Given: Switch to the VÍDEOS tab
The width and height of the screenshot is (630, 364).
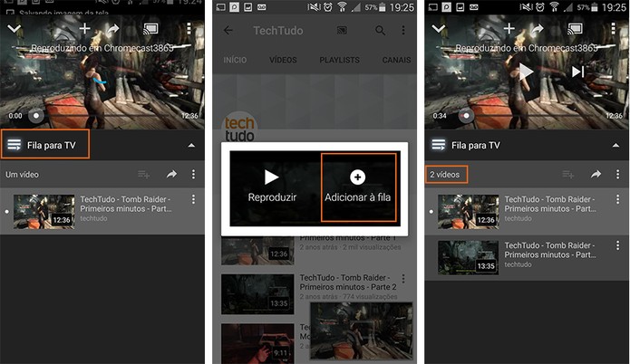Looking at the screenshot, I should (x=283, y=60).
